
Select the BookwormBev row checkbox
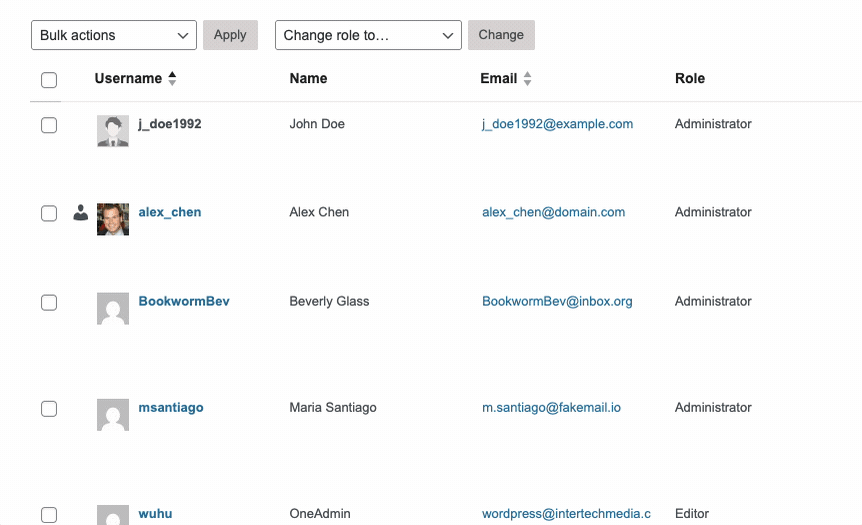pos(49,302)
